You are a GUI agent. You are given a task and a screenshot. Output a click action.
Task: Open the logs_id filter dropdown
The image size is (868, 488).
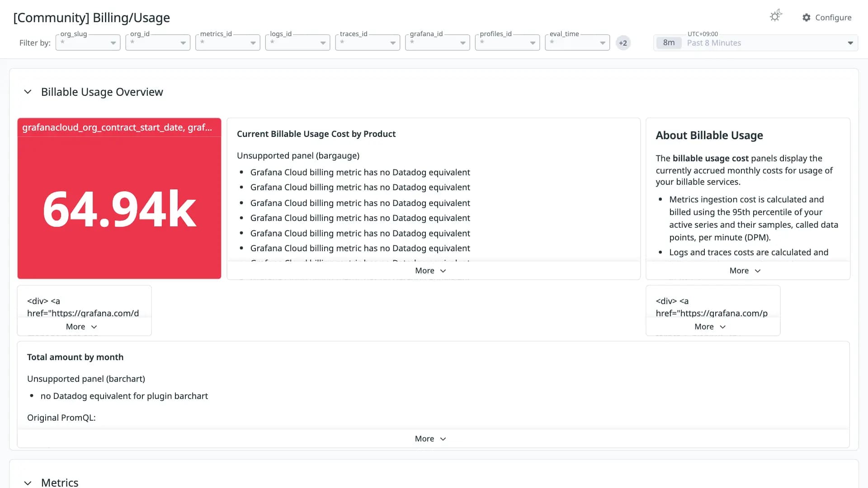click(297, 42)
